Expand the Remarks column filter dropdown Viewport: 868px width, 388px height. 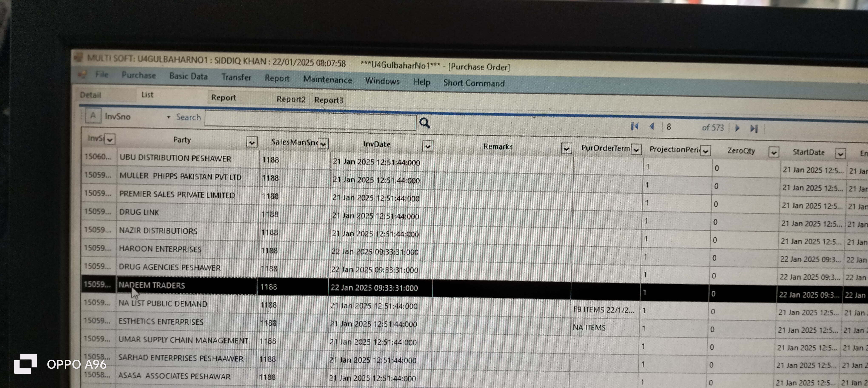566,148
